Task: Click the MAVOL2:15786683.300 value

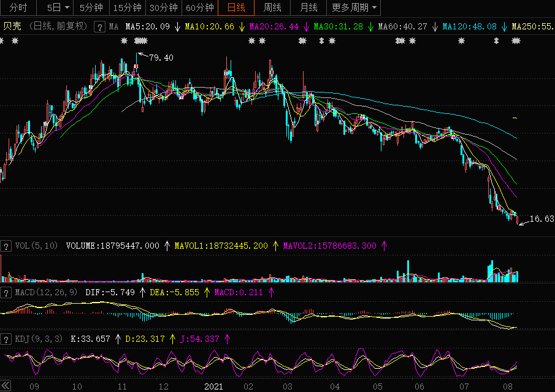Action: click(x=330, y=246)
